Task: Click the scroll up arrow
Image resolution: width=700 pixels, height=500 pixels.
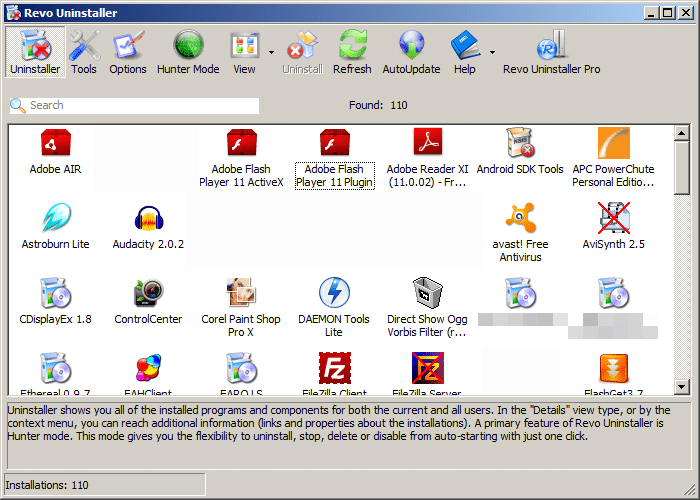Action: pyautogui.click(x=682, y=133)
